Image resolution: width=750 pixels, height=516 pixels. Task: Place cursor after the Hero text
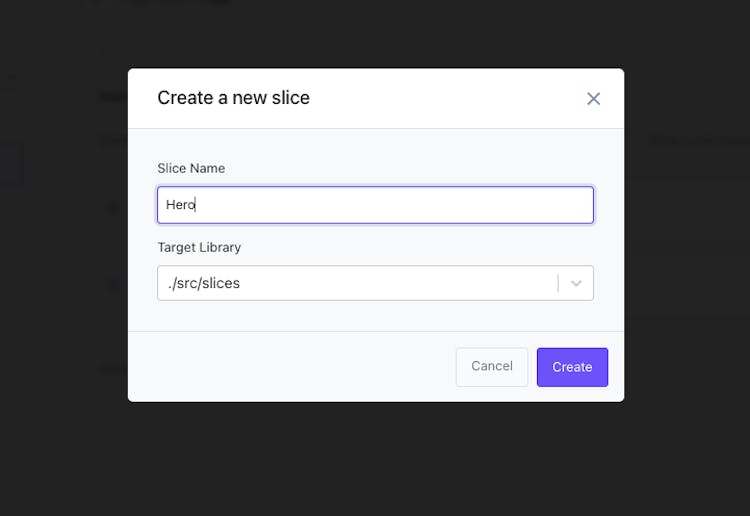point(196,205)
